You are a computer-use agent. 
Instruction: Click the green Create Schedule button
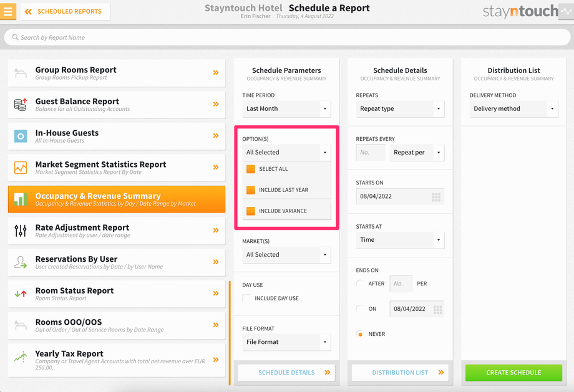coord(514,373)
